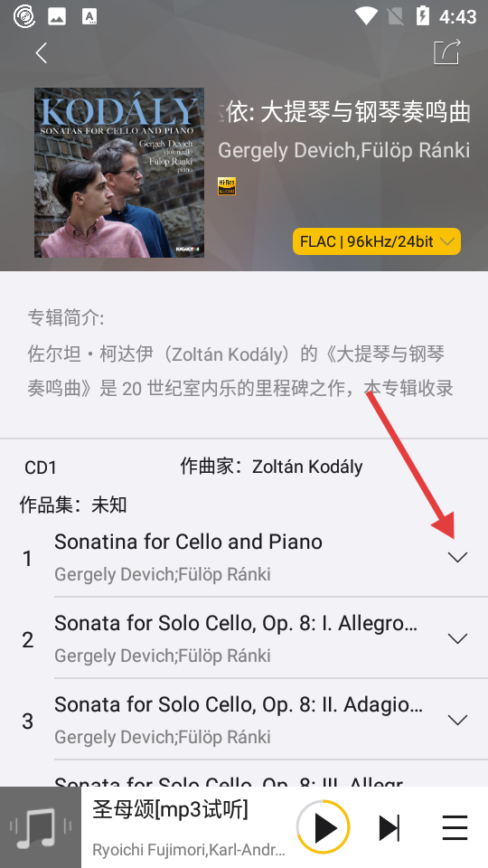488x868 pixels.
Task: Expand options for track 2 Allegro
Action: 457,638
